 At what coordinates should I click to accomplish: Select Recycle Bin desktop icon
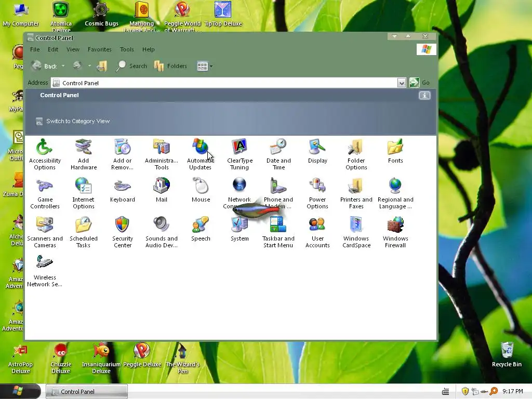click(507, 354)
